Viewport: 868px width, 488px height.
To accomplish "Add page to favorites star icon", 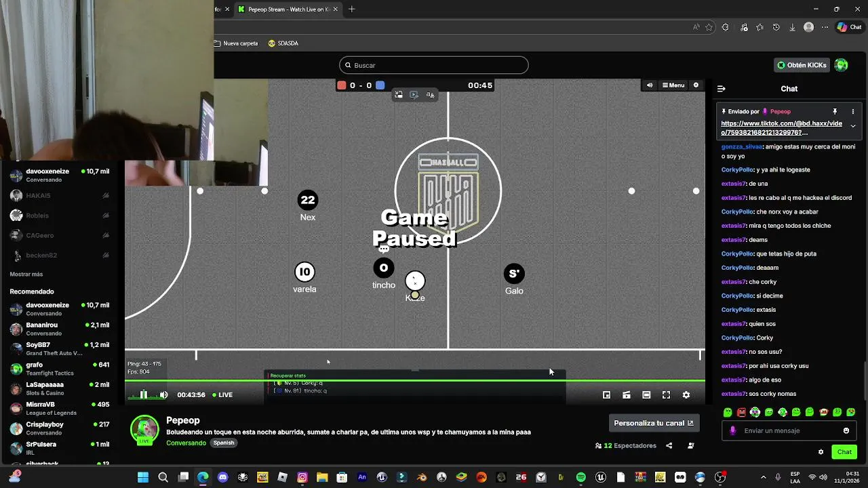I will pos(709,27).
